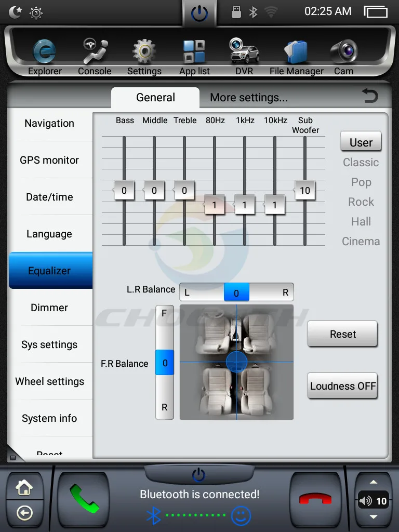Open the App list icon
The image size is (399, 532).
(x=194, y=51)
